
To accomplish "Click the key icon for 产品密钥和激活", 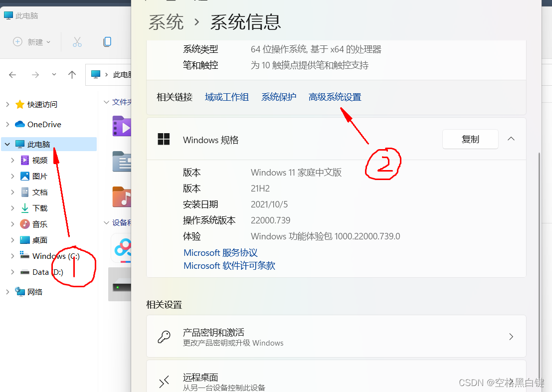I will point(164,337).
